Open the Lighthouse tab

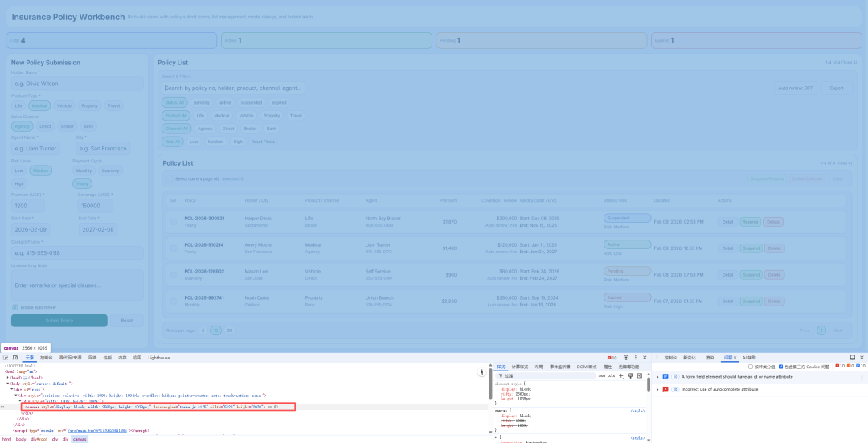point(159,358)
